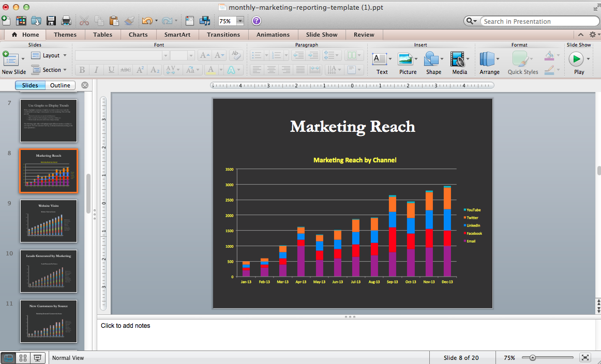601x364 pixels.
Task: Open the Help question mark icon
Action: [257, 21]
